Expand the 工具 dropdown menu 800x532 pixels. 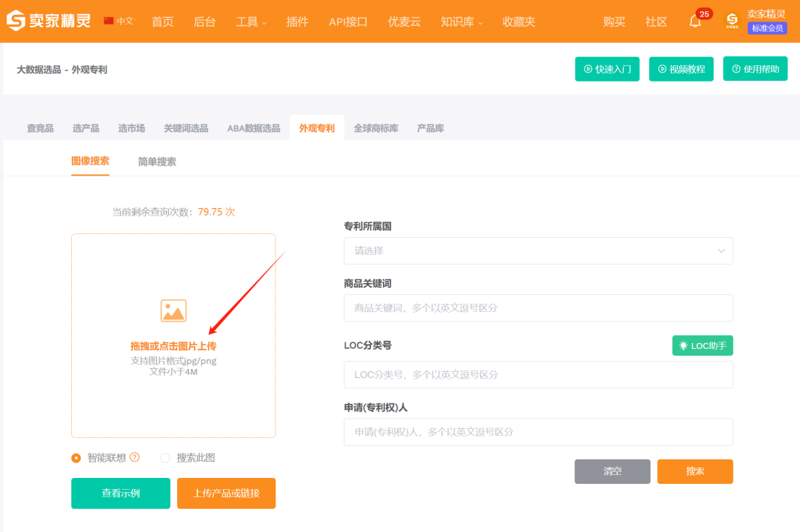point(250,22)
